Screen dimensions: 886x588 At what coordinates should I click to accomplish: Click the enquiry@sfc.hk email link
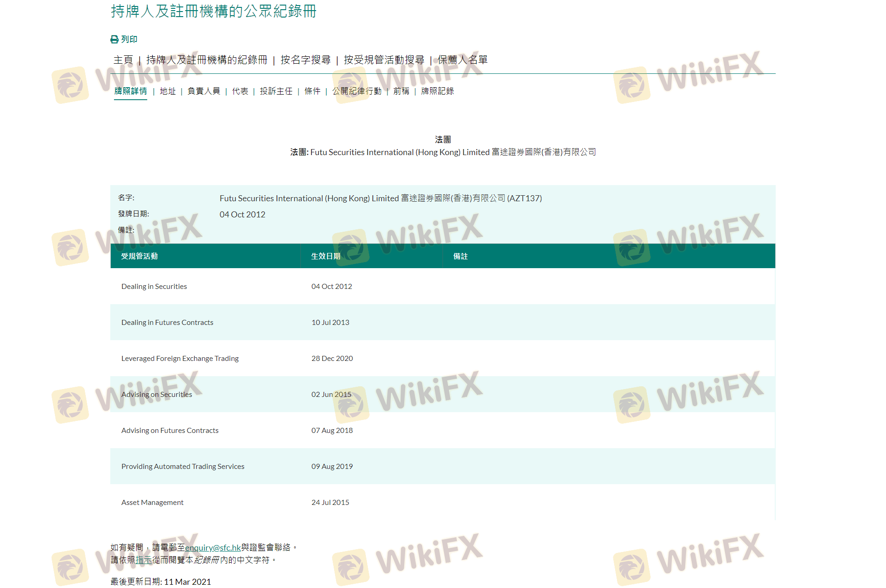click(x=213, y=548)
